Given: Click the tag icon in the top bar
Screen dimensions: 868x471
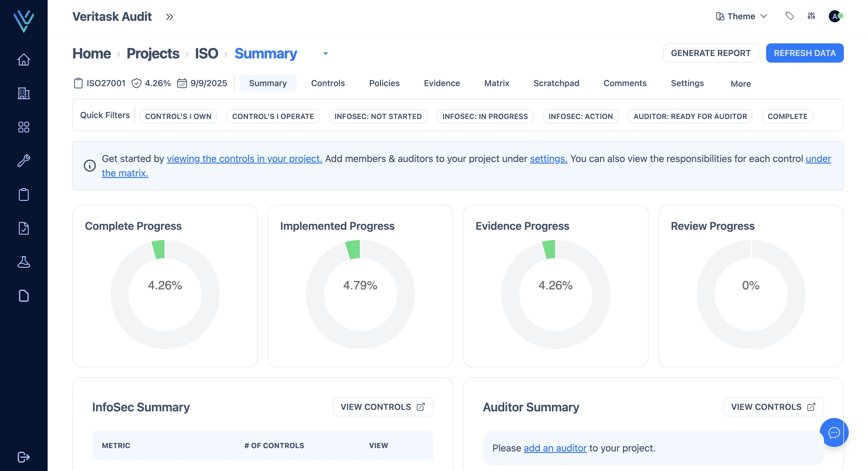Looking at the screenshot, I should [790, 16].
